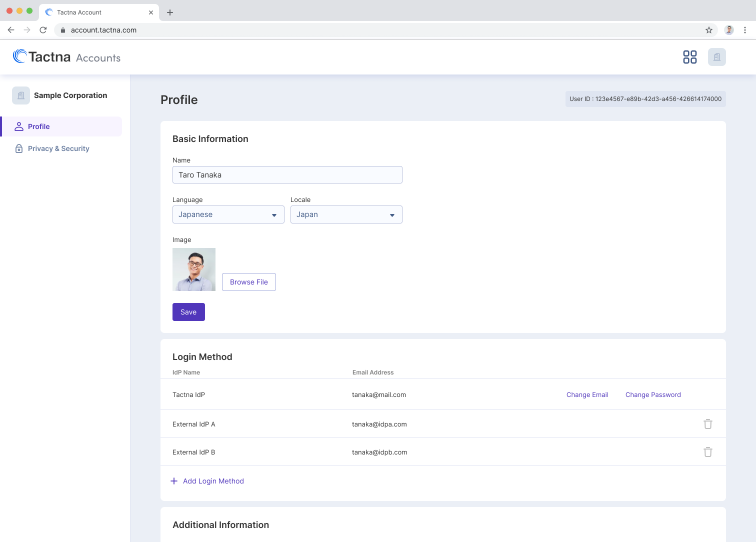
Task: Click the organization icon in the top right
Action: pyautogui.click(x=717, y=57)
